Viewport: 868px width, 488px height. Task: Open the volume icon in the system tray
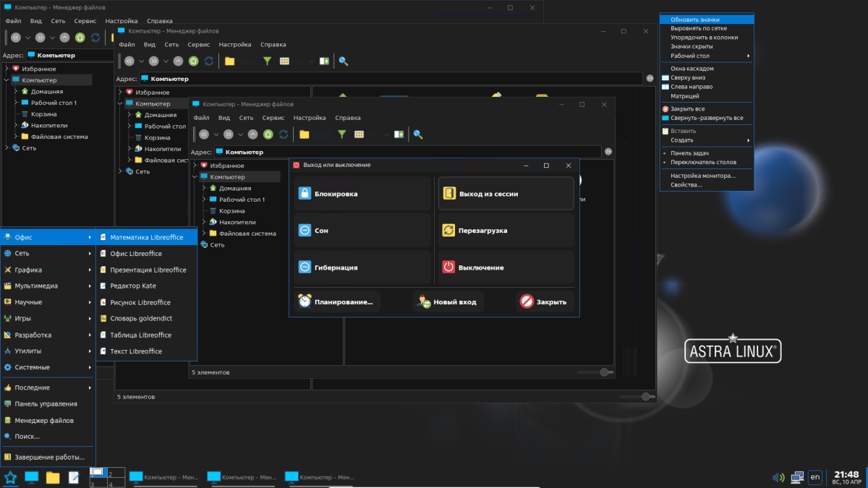(778, 477)
